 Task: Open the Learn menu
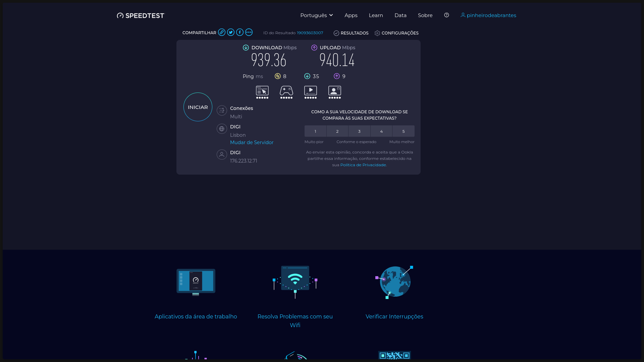click(376, 15)
